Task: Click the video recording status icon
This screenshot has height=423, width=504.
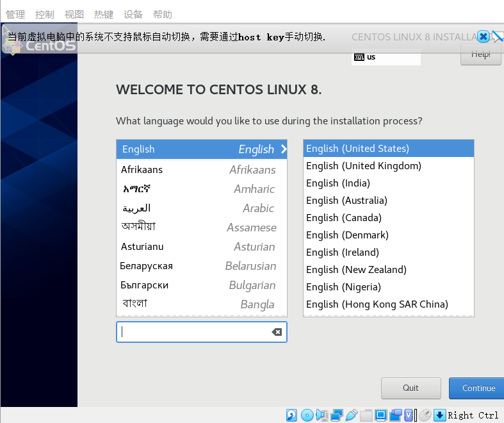Action: coord(396,415)
